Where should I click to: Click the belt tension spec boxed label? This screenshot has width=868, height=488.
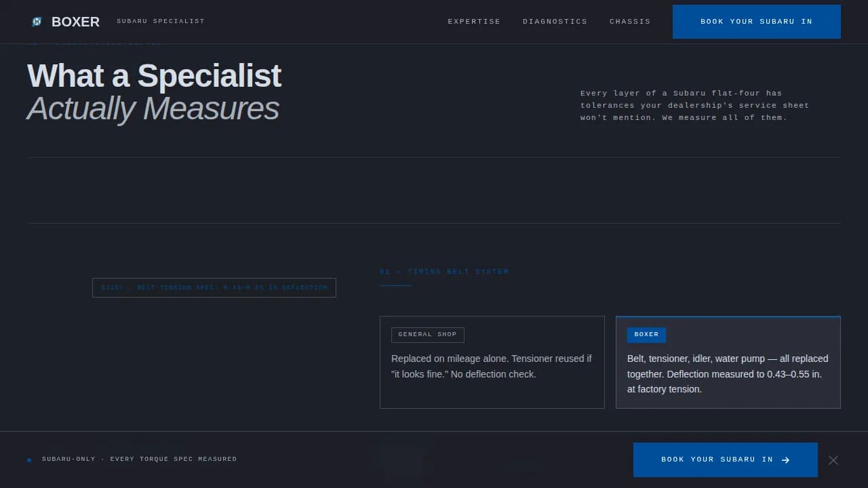[214, 287]
